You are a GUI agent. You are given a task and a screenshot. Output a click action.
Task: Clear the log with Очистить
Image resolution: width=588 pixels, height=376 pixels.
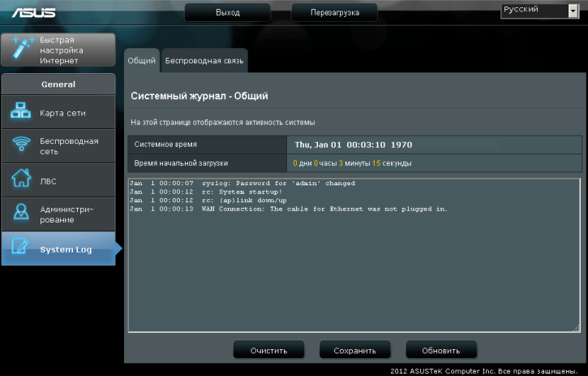(x=268, y=351)
